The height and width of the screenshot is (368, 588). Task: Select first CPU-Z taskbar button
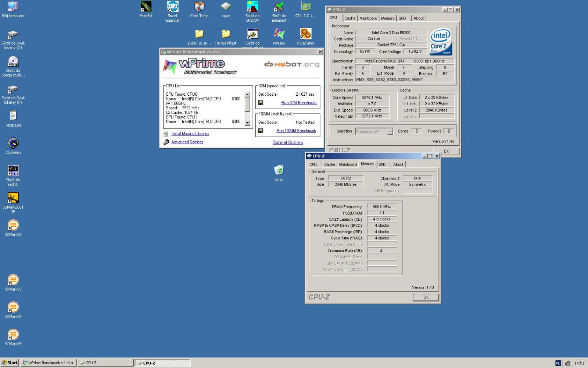pos(105,363)
